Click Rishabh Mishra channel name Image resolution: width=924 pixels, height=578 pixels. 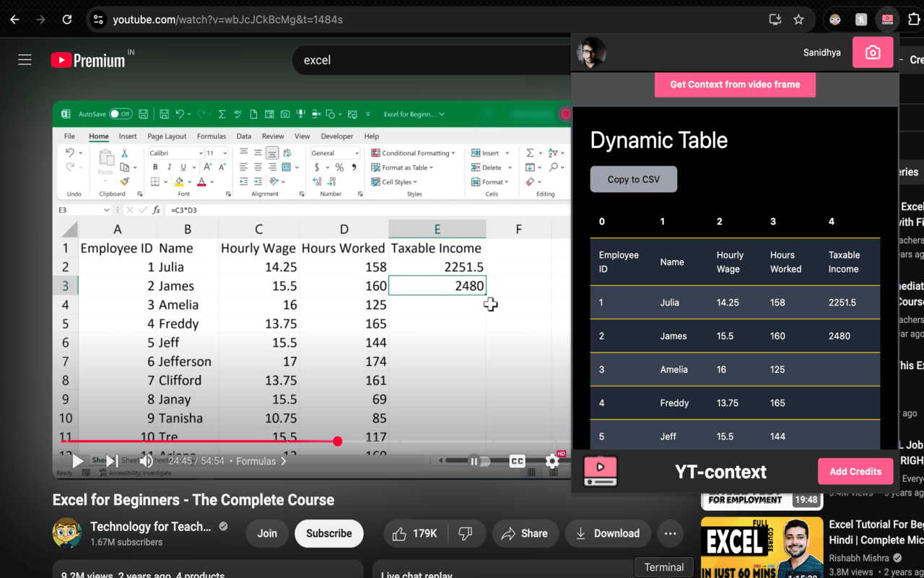859,558
